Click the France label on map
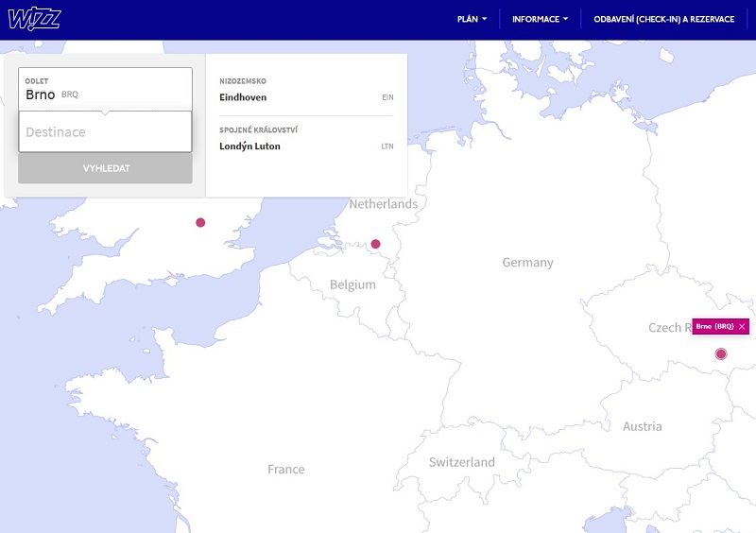Image resolution: width=756 pixels, height=533 pixels. click(286, 470)
